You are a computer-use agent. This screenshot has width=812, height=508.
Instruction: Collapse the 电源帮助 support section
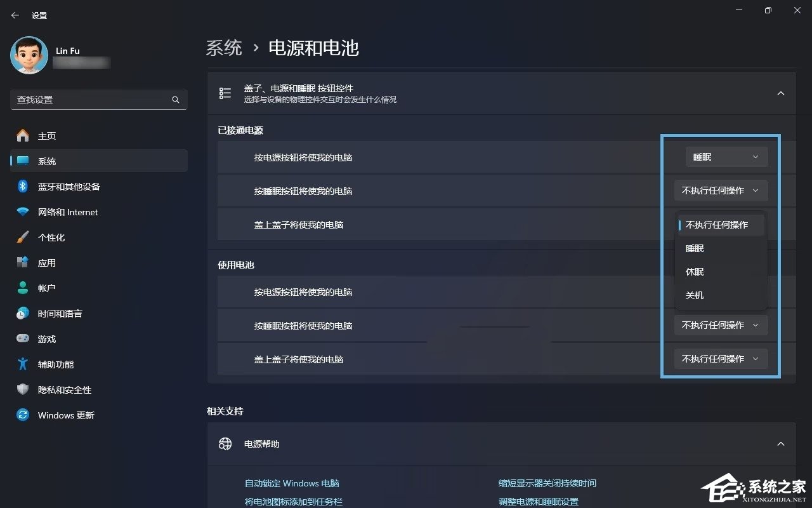[x=781, y=443]
